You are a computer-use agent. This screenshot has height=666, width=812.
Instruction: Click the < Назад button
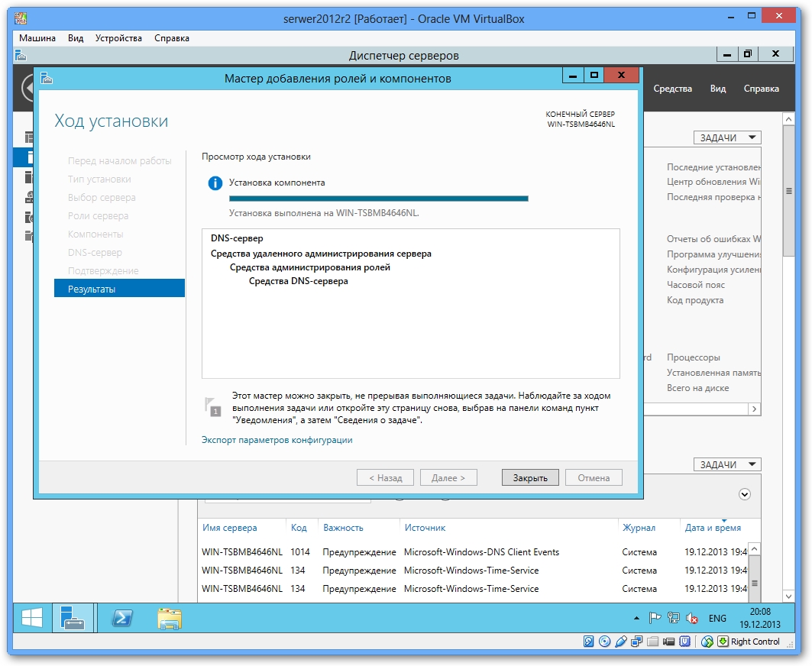coord(385,477)
